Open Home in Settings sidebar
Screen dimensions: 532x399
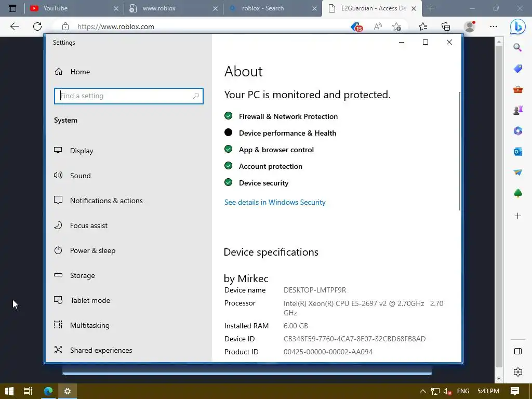pos(72,72)
